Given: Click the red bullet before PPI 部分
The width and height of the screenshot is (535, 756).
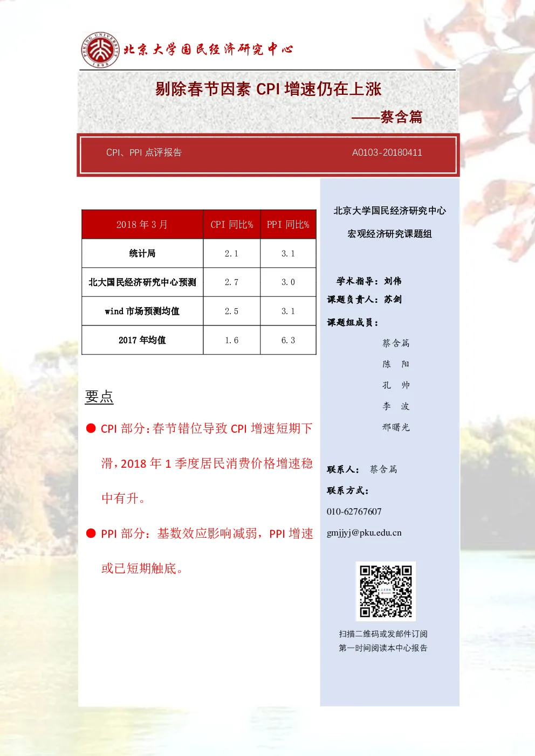Looking at the screenshot, I should click(91, 533).
